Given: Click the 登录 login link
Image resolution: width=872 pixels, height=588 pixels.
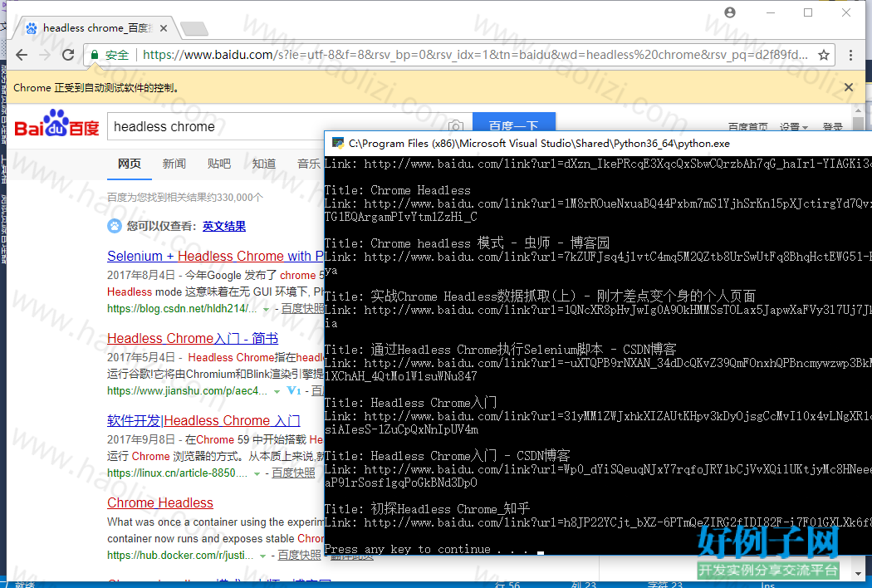Looking at the screenshot, I should (x=832, y=127).
